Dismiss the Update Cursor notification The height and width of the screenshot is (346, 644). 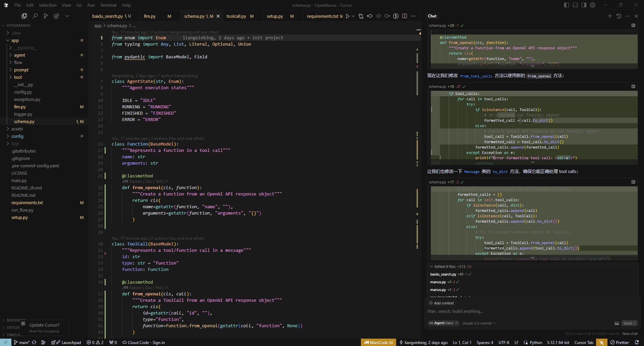pyautogui.click(x=23, y=324)
